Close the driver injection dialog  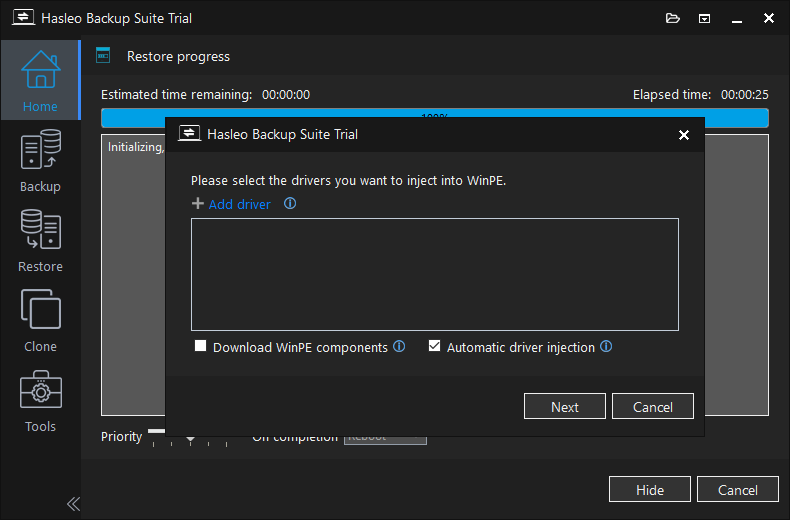[684, 135]
